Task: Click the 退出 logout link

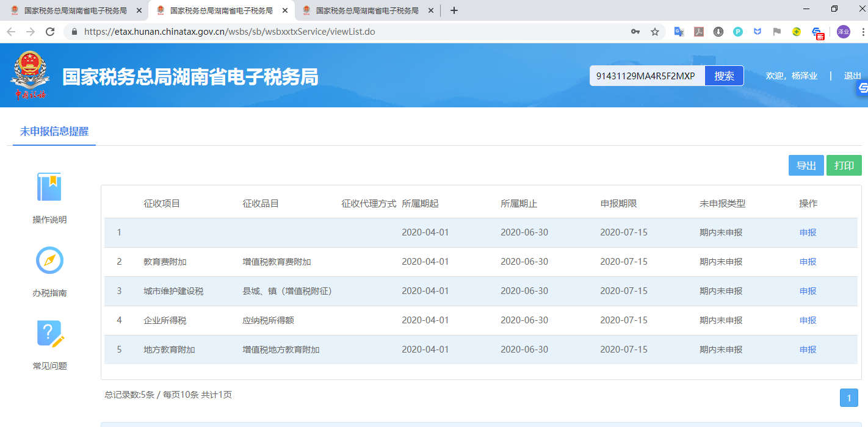Action: (x=852, y=76)
